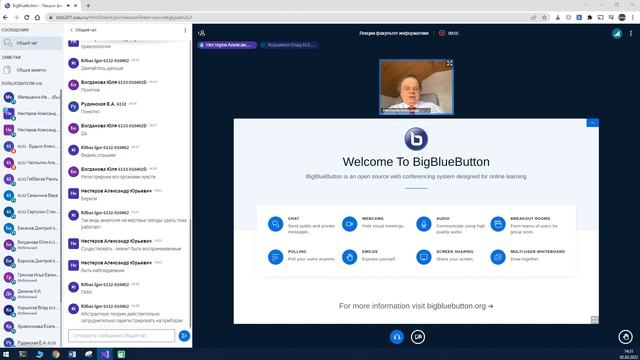640x360 pixels.
Task: Open the three-dot options menu top right
Action: click(631, 33)
